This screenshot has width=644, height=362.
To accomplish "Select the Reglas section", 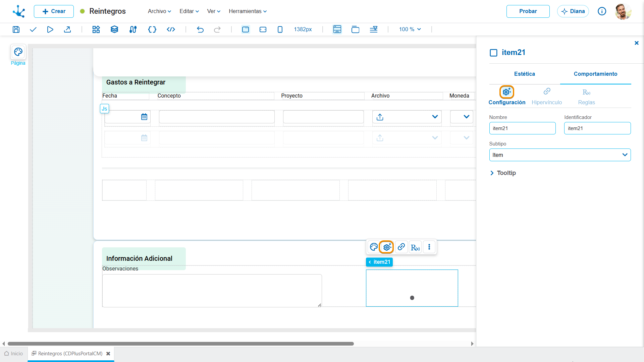I will point(586,96).
